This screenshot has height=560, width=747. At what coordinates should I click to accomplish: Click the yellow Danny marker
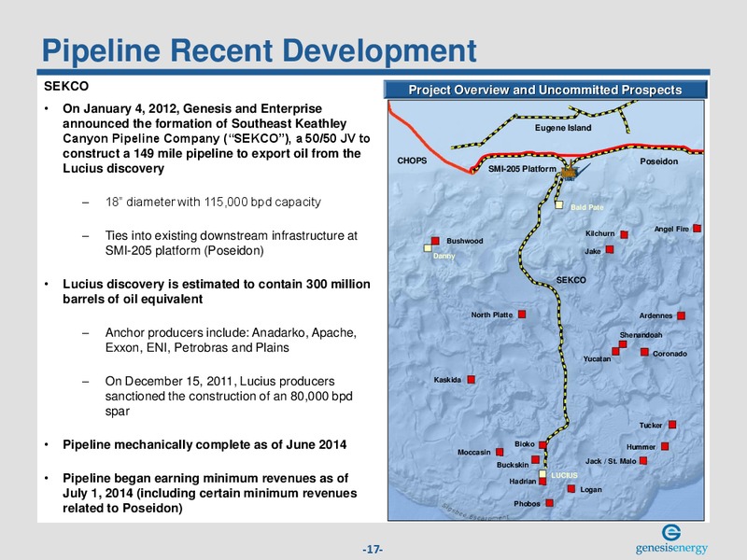(x=428, y=247)
